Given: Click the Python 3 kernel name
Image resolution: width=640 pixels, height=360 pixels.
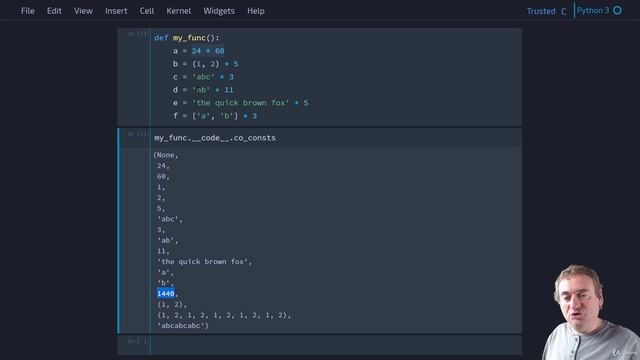Looking at the screenshot, I should pyautogui.click(x=593, y=10).
